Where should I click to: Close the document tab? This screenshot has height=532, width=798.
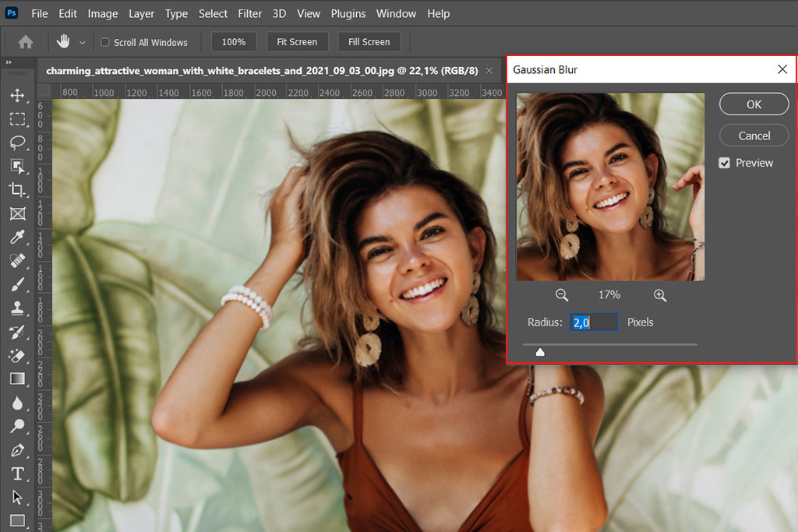[x=489, y=71]
